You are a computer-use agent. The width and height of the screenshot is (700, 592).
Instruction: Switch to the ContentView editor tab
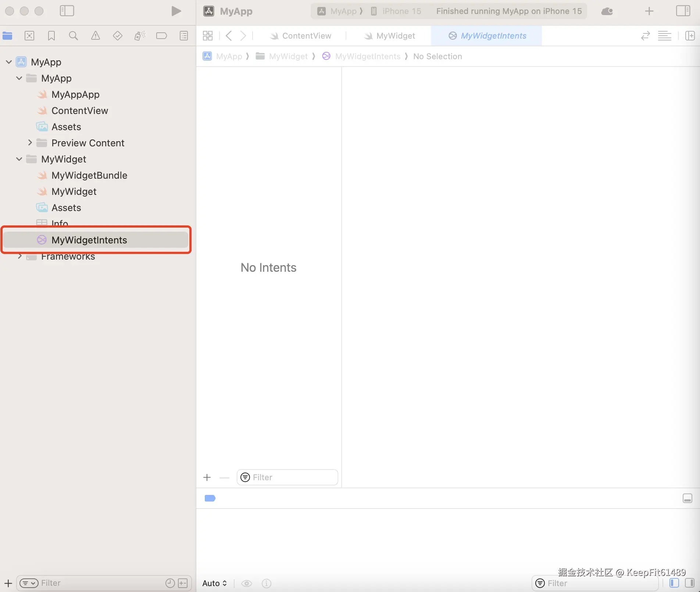coord(300,36)
